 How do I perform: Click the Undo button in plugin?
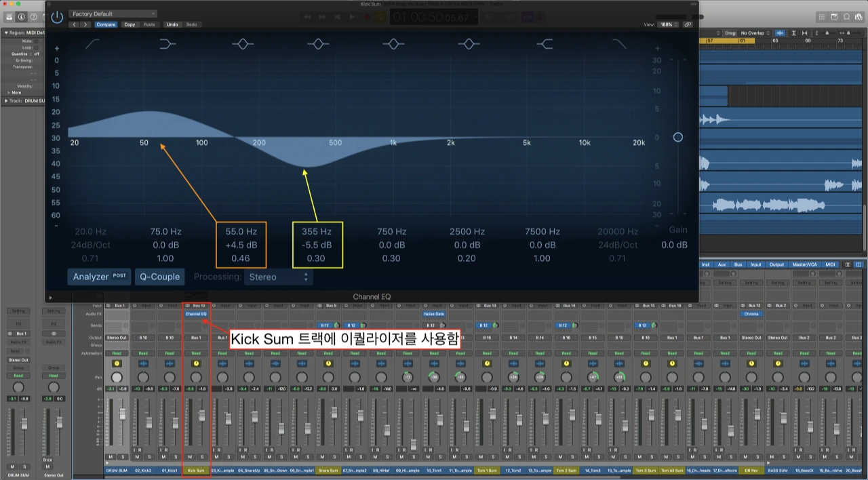(x=172, y=24)
